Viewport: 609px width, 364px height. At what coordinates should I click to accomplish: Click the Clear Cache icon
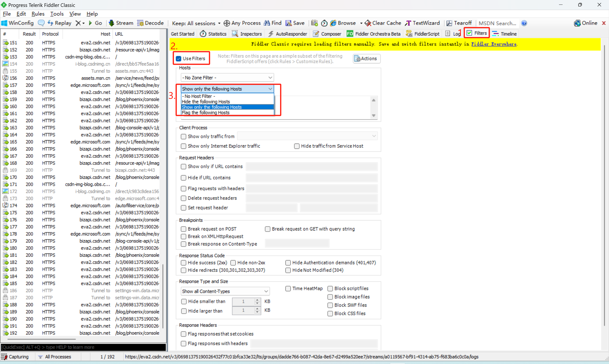pyautogui.click(x=368, y=23)
